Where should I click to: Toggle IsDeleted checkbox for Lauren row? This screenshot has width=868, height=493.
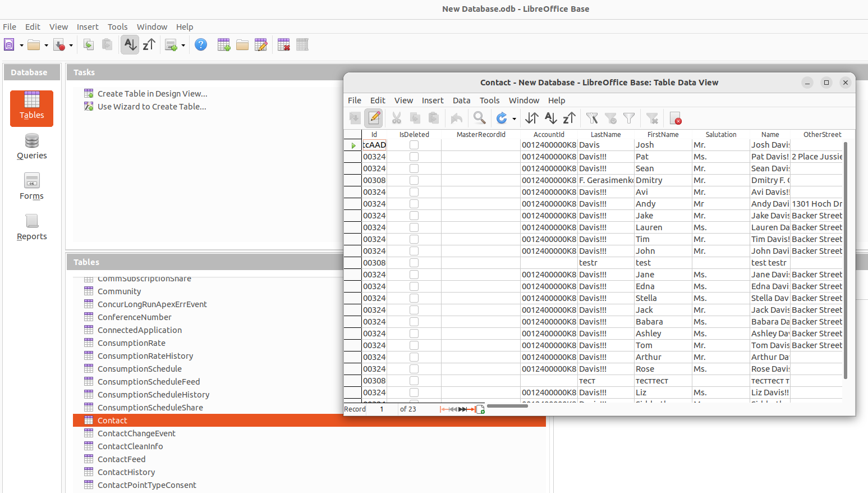click(414, 227)
